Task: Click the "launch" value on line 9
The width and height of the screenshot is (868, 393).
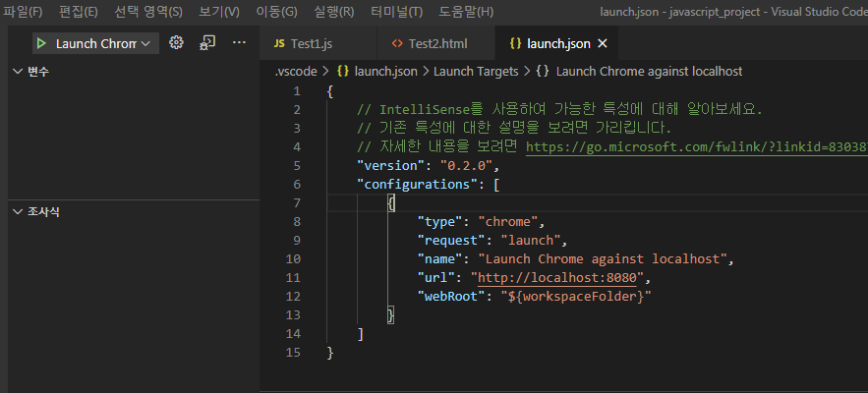Action: 530,241
